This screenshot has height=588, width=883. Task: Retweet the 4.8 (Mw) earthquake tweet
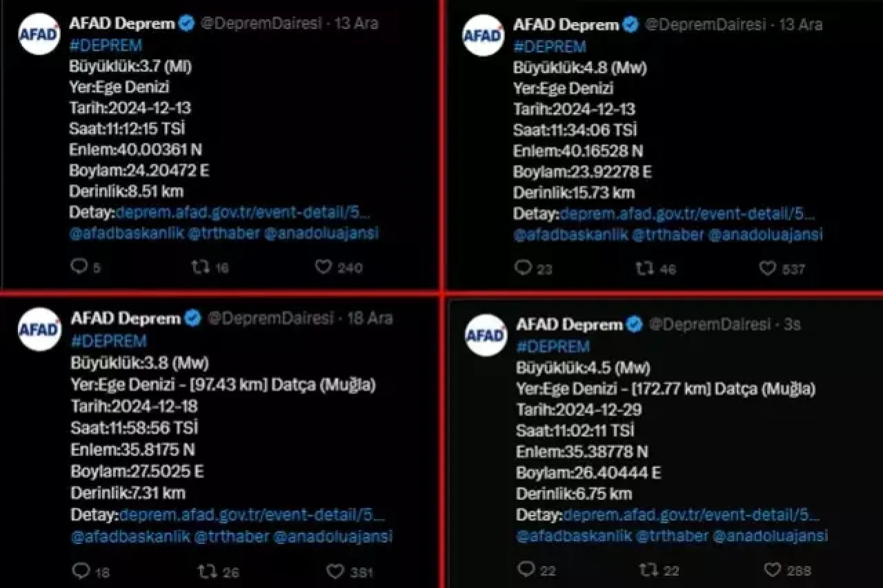644,268
